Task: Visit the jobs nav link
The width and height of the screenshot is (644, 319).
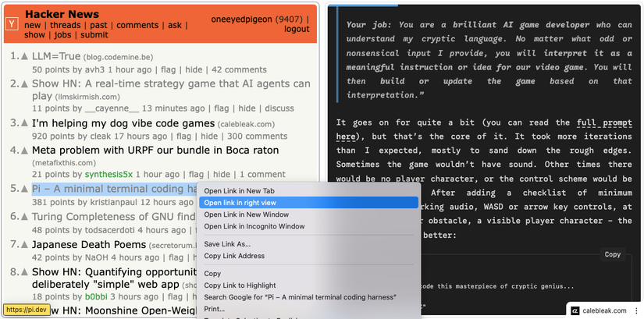Action: (x=63, y=35)
